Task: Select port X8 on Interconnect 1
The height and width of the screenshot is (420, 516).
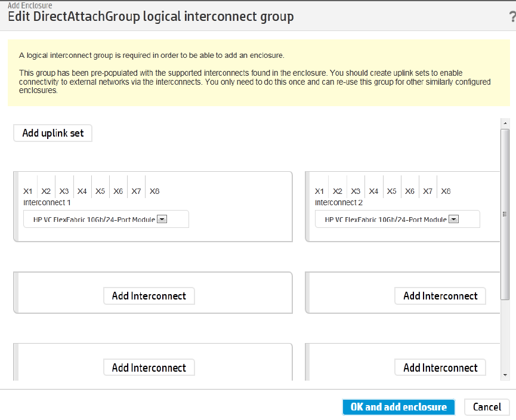Action: coord(155,192)
